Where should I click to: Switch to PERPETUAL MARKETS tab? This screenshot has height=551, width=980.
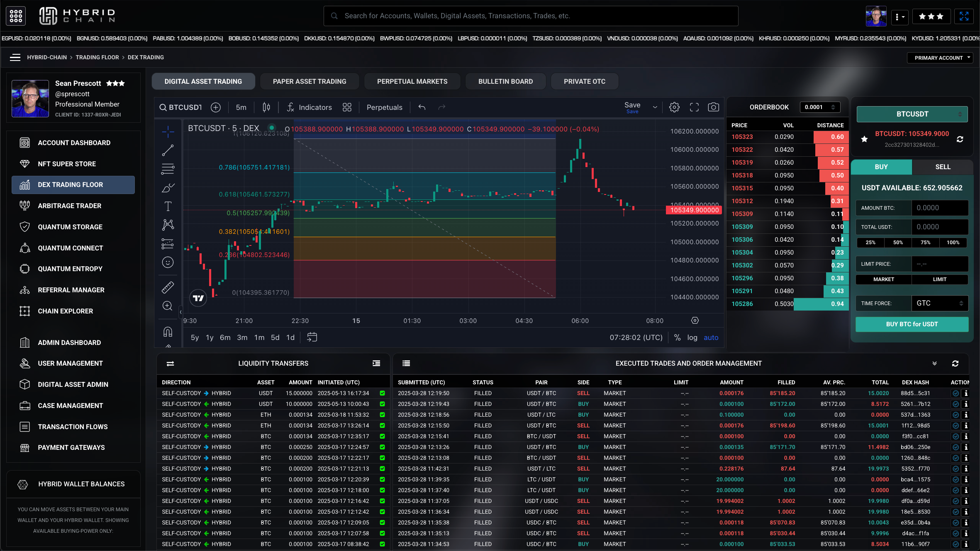pos(412,81)
